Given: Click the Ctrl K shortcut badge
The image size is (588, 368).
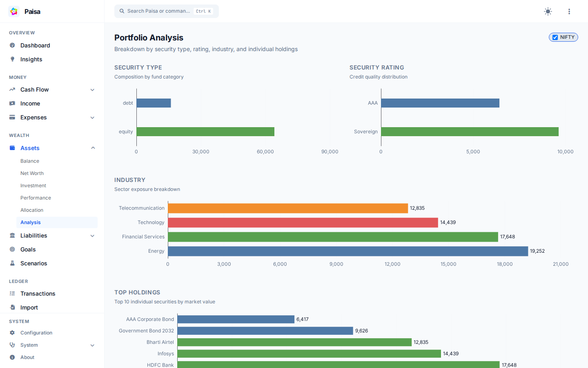Looking at the screenshot, I should [x=203, y=11].
